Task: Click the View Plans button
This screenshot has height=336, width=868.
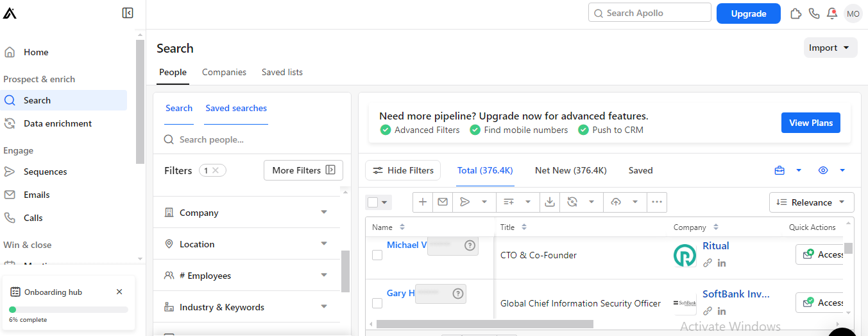Action: (811, 123)
